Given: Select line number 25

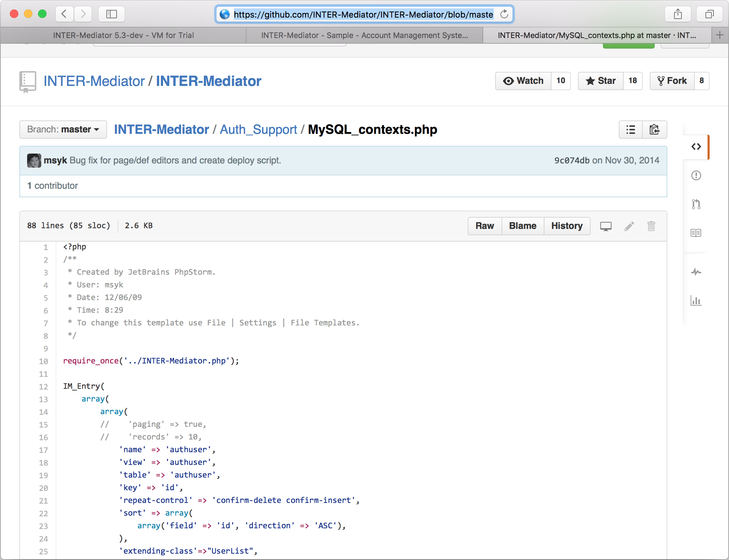Looking at the screenshot, I should 43,552.
